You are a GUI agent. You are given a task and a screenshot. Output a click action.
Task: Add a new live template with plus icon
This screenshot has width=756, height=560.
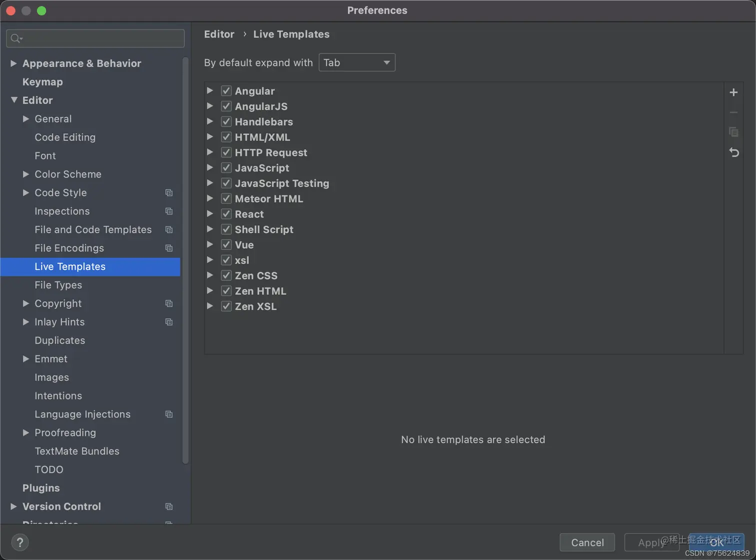point(733,92)
